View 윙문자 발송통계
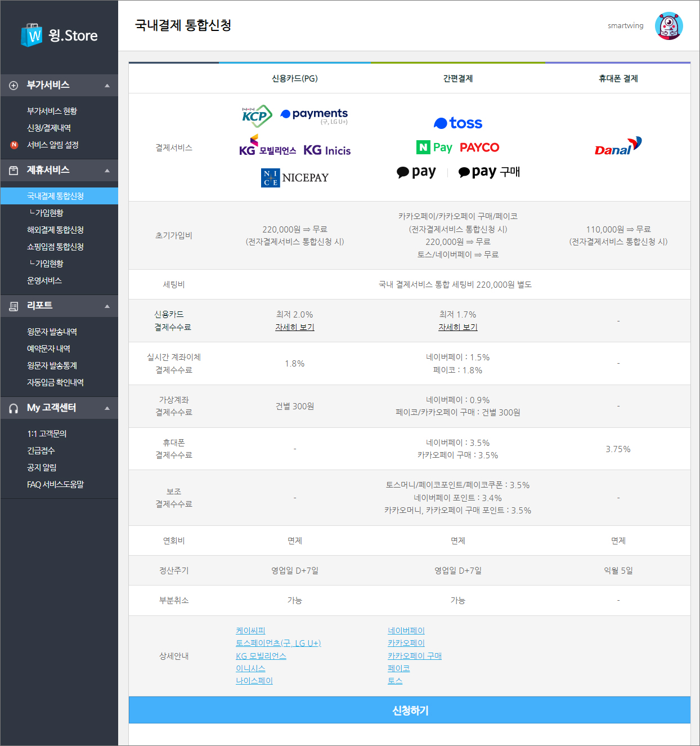Viewport: 700px width, 746px height. coord(52,366)
